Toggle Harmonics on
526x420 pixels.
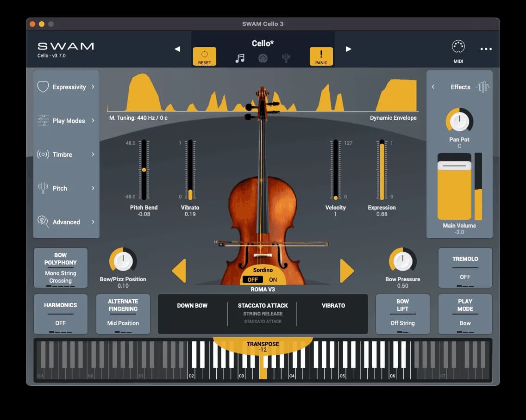(x=61, y=314)
